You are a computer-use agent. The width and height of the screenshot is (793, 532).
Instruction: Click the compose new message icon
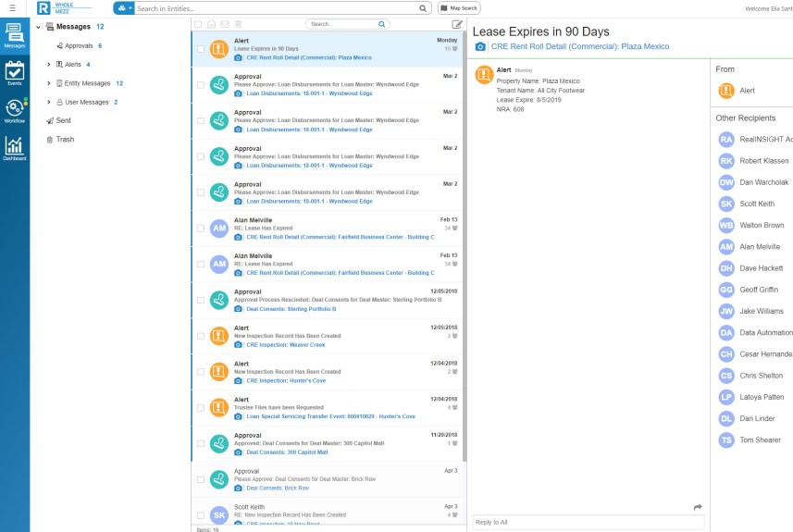pyautogui.click(x=457, y=24)
